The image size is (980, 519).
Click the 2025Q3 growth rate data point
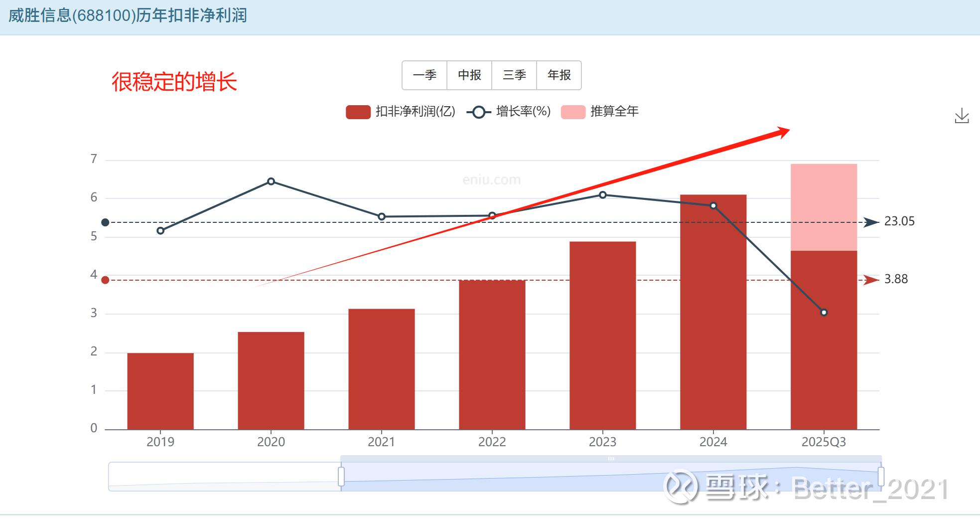click(x=824, y=313)
